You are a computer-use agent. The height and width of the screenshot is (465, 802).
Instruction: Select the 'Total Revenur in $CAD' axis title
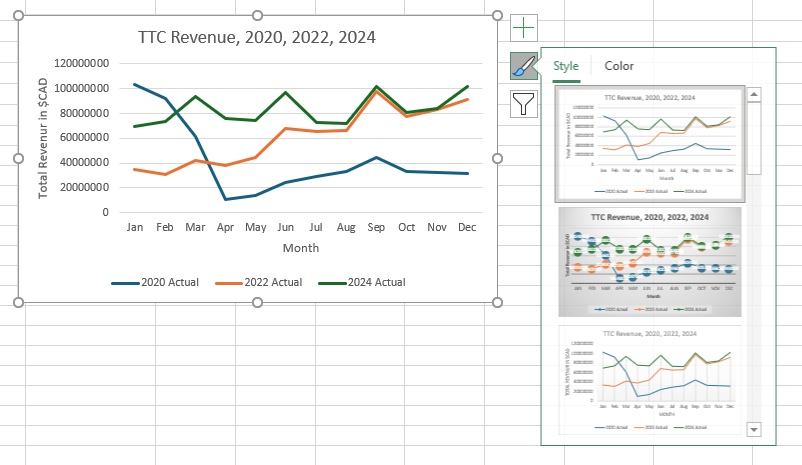[x=43, y=138]
